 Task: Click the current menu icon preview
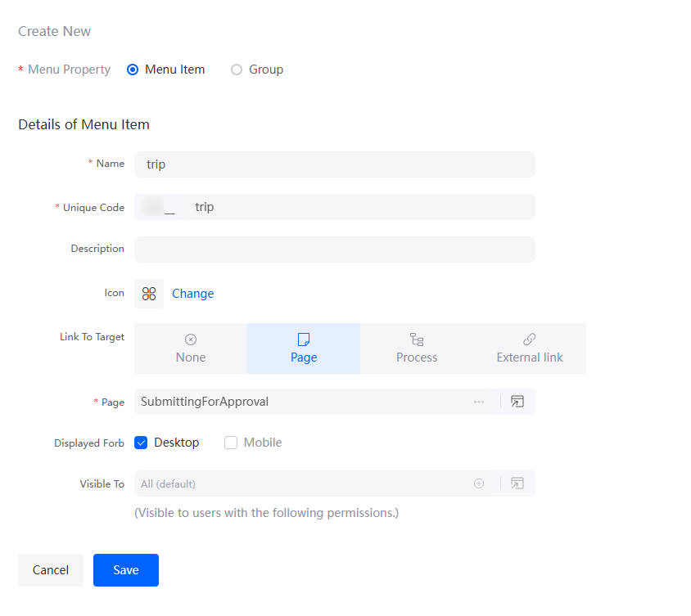(x=149, y=294)
